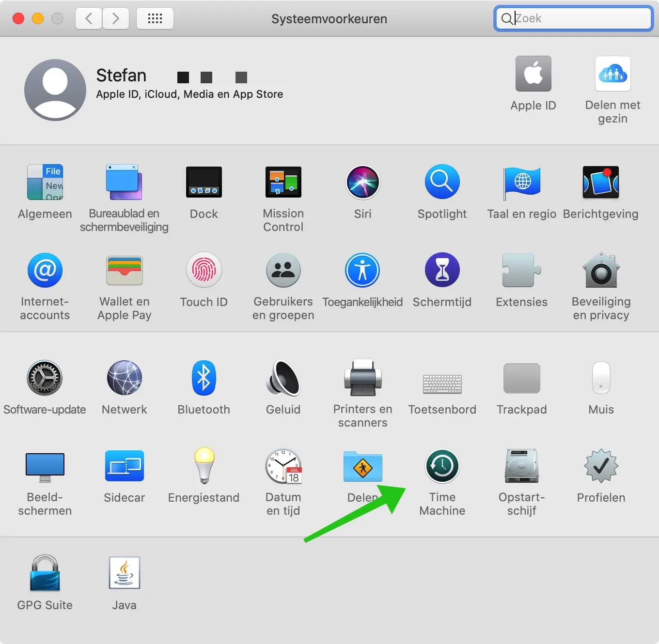Viewport: 659px width, 644px height.
Task: Open Software-update pane
Action: pos(45,378)
